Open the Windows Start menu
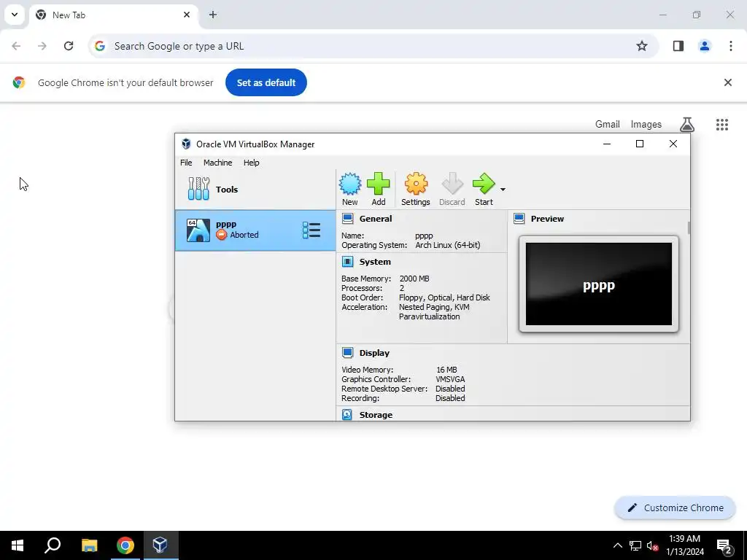This screenshot has width=747, height=560. pyautogui.click(x=18, y=545)
